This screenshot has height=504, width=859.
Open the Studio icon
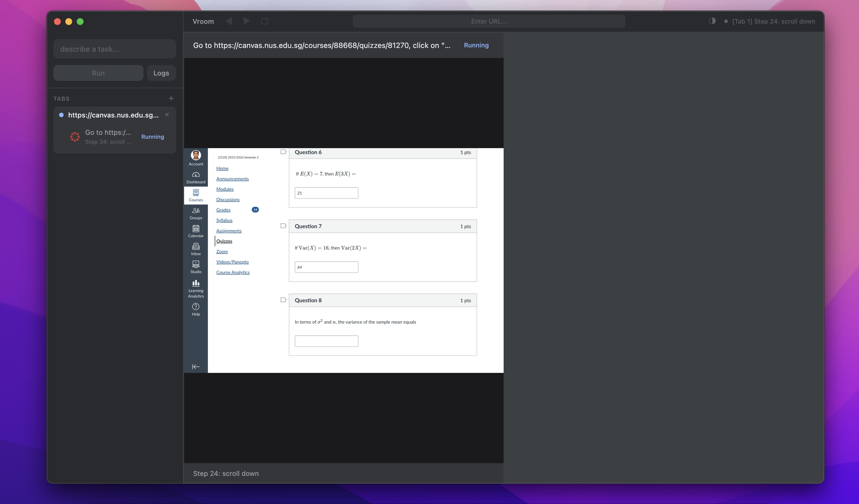click(x=196, y=265)
